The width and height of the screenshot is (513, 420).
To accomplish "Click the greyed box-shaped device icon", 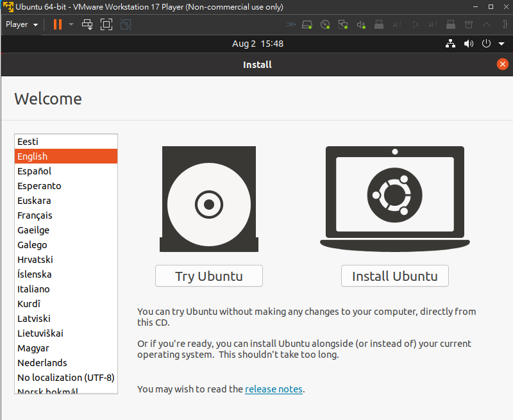I will 469,25.
